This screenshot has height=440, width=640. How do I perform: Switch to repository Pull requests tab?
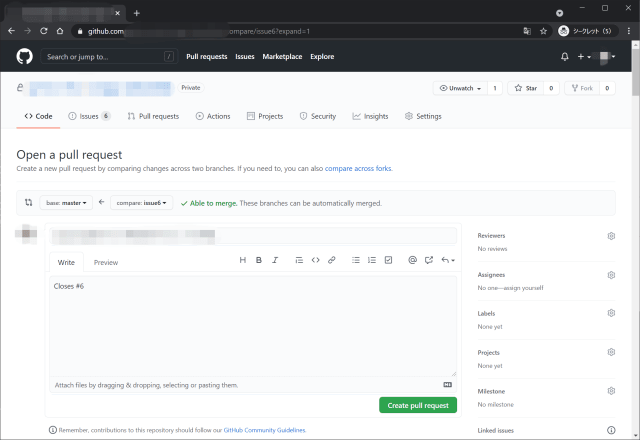point(153,116)
